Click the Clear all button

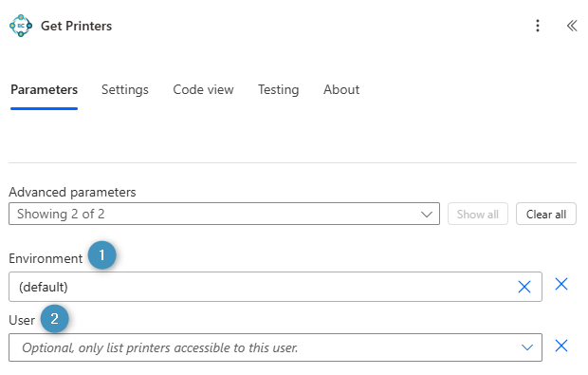click(546, 214)
